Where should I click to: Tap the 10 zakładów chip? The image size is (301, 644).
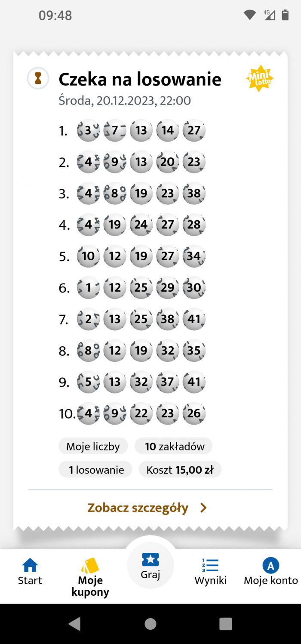pos(174,447)
